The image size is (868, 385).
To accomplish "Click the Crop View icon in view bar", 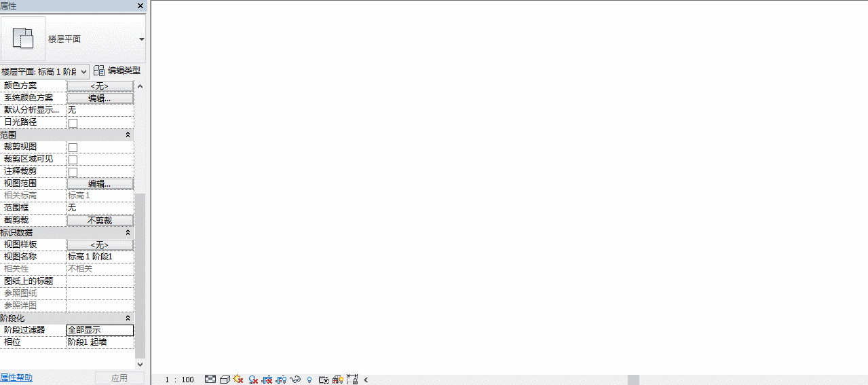I will [267, 380].
